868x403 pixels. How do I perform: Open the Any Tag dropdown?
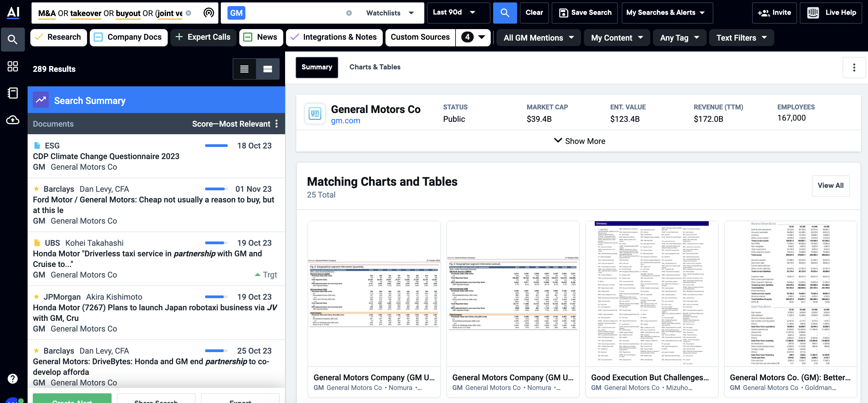point(679,38)
